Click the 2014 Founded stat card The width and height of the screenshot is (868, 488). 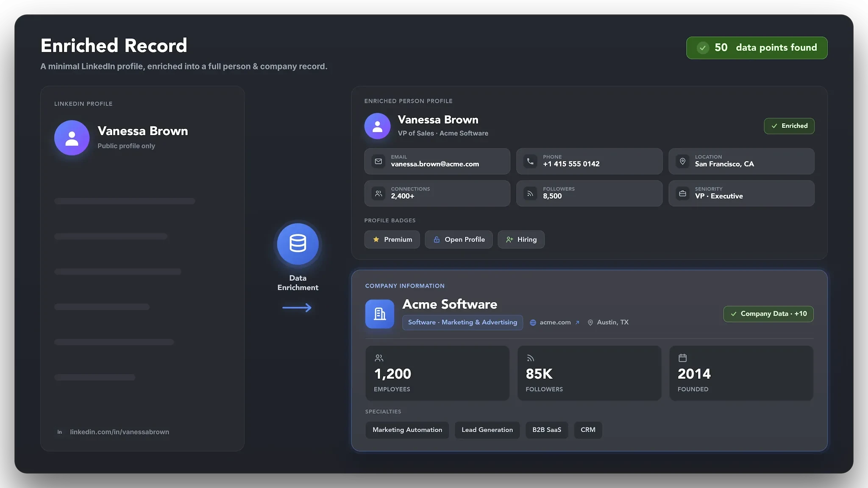click(741, 373)
